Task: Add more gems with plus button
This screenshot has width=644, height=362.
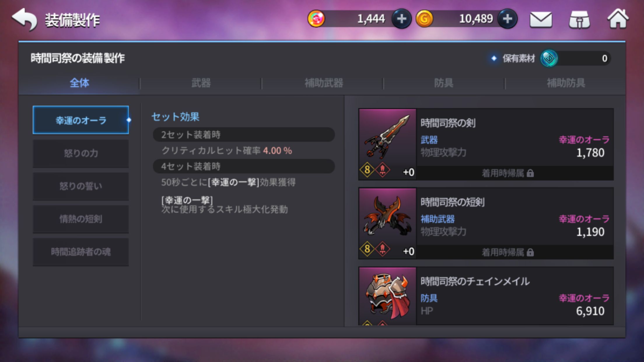Action: pos(401,19)
